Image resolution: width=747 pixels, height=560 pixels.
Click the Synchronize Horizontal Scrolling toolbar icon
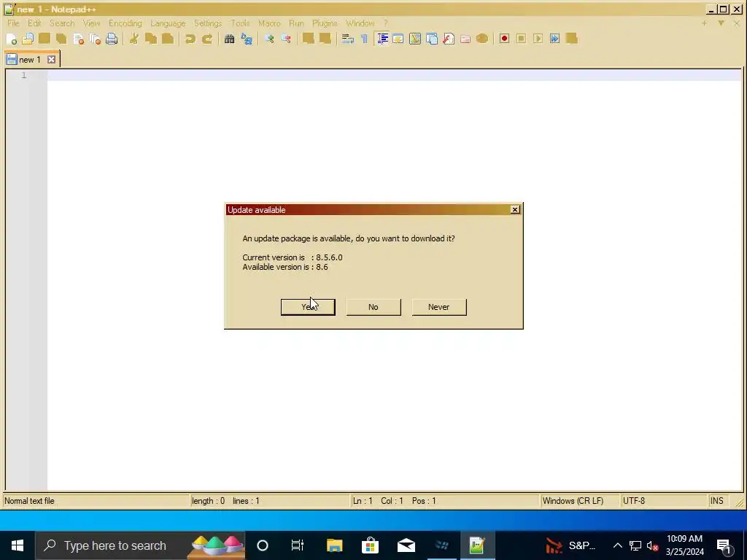pos(325,39)
